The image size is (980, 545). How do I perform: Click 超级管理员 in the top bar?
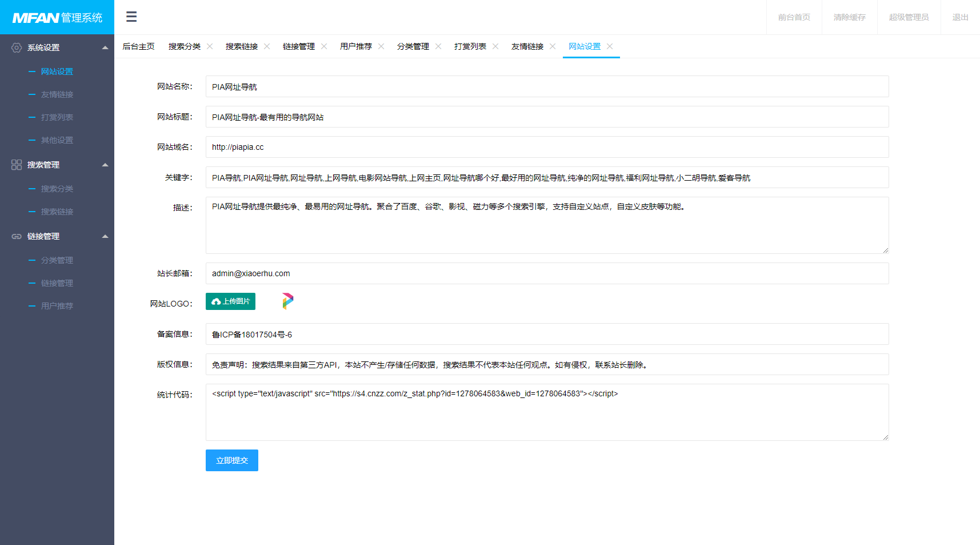[909, 17]
